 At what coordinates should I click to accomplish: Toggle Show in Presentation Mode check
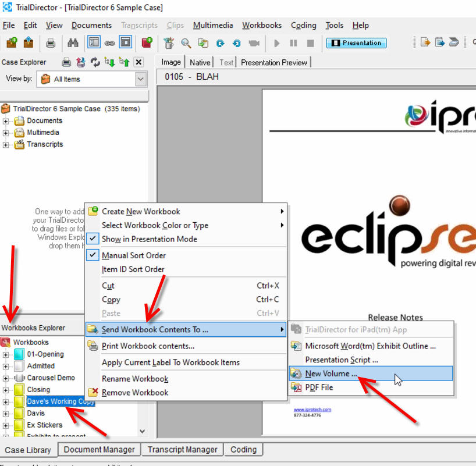[x=186, y=239]
